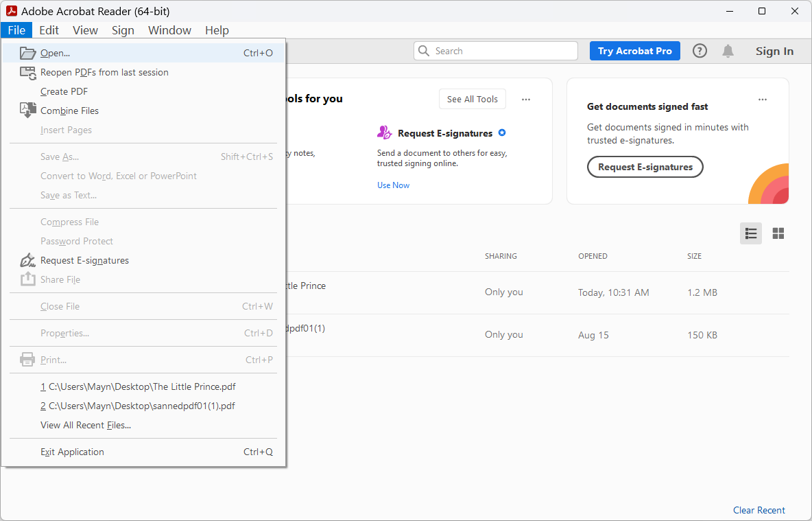Select Create PDF from the File menu
Screen dimensions: 812x521
[64, 91]
